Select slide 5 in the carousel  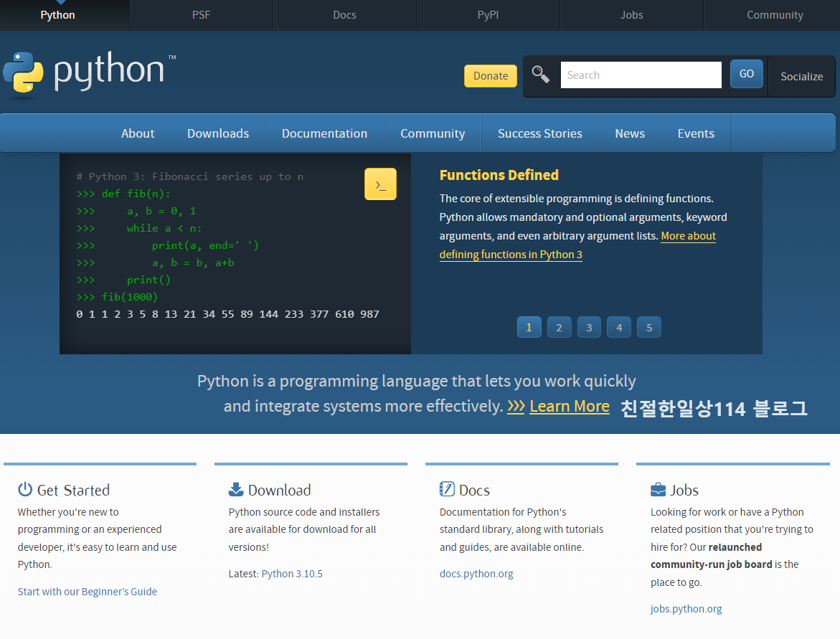(x=649, y=327)
